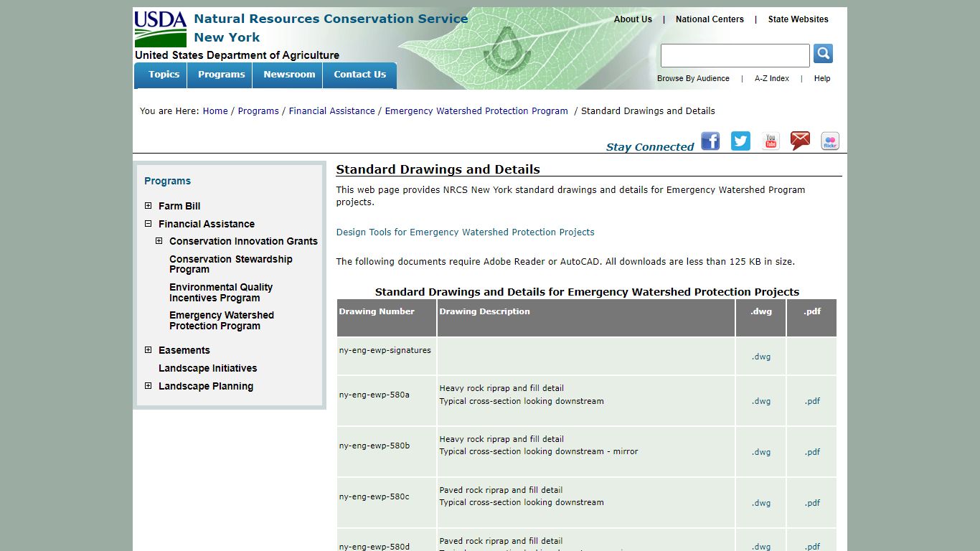Expand the Landscape Planning tree node
This screenshot has height=551, width=980.
point(149,386)
